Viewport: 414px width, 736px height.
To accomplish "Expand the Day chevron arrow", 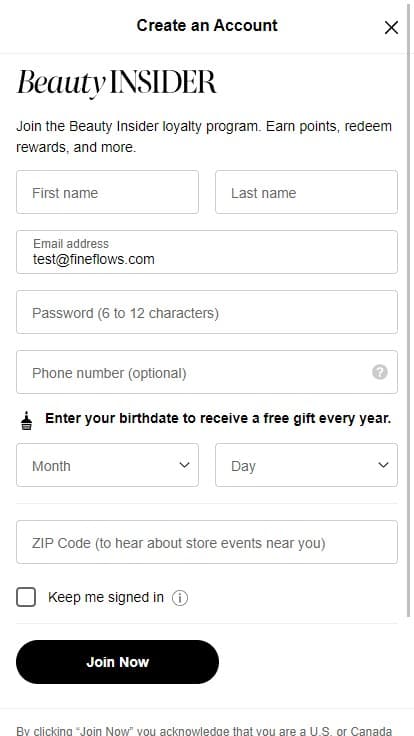I will 383,465.
